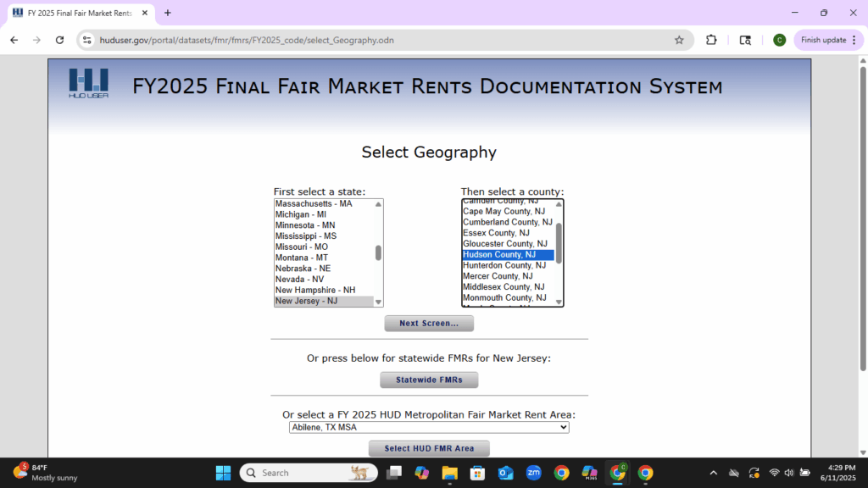Viewport: 868px width, 488px height.
Task: Click the Select HUD FMR Area button
Action: click(429, 448)
